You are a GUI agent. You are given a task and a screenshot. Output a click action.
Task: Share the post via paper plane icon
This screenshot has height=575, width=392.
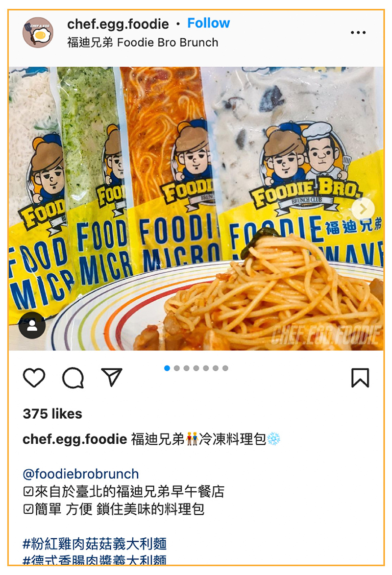112,377
